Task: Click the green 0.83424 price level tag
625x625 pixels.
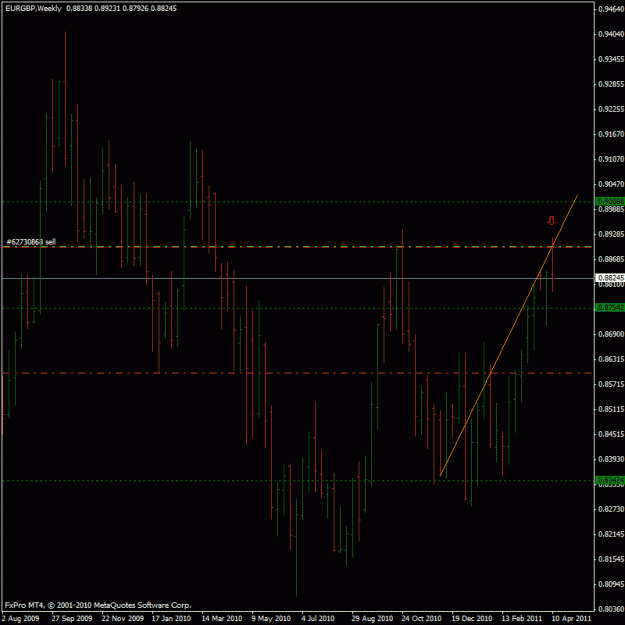Action: [x=610, y=481]
